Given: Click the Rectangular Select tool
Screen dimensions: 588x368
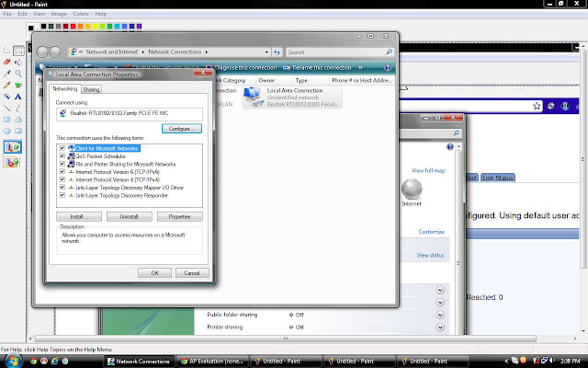Looking at the screenshot, I should pyautogui.click(x=18, y=51).
